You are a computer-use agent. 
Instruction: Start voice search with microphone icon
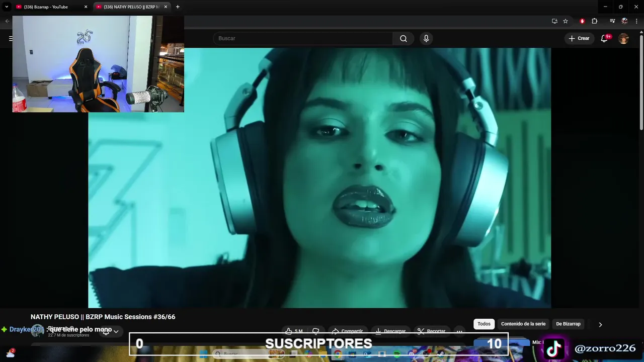(x=426, y=38)
